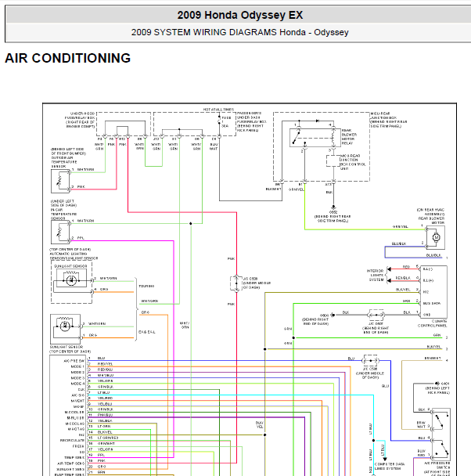Click the in-car temperature sensor symbol
Viewport: 471px width, 476px height.
60,233
